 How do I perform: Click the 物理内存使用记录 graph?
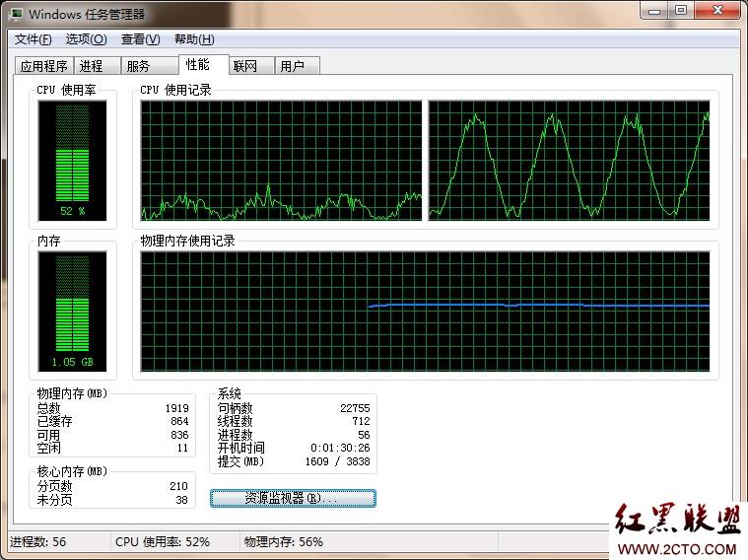[x=425, y=312]
